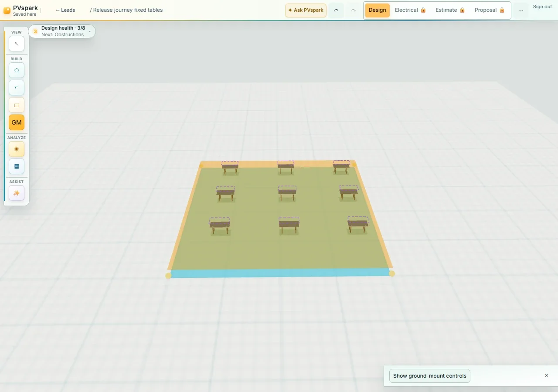
Task: Launch the Assist magic tool
Action: pos(17,193)
